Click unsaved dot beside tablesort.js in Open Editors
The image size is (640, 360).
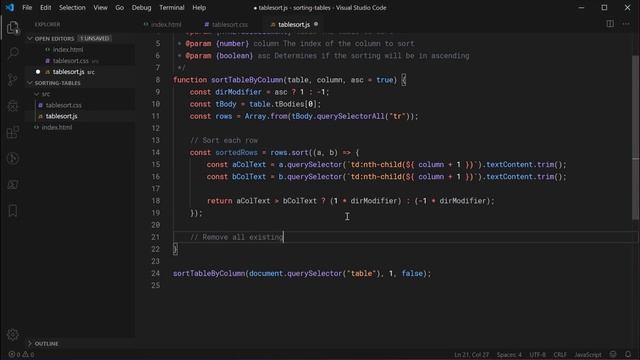[38, 72]
